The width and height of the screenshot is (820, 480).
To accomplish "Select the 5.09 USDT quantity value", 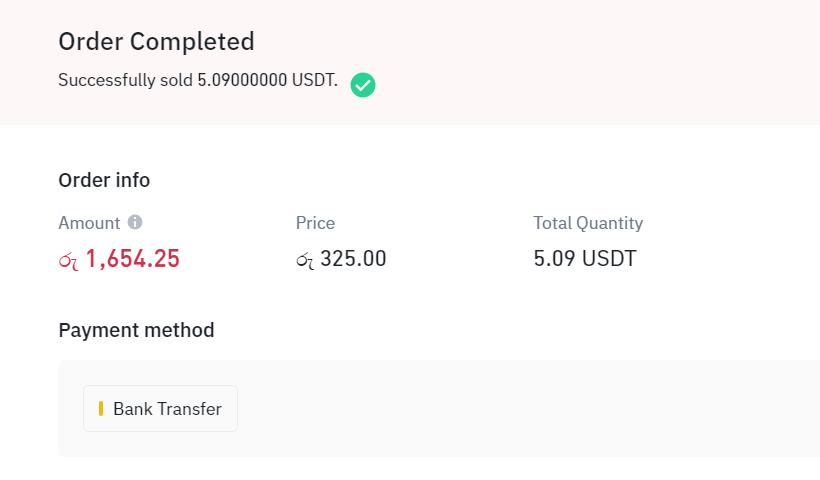I will (x=585, y=259).
